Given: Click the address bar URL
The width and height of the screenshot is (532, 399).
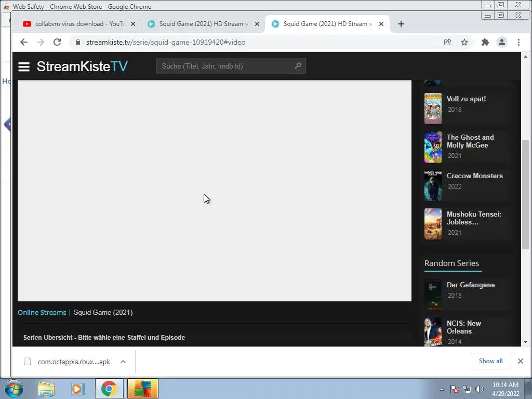Looking at the screenshot, I should [x=166, y=42].
